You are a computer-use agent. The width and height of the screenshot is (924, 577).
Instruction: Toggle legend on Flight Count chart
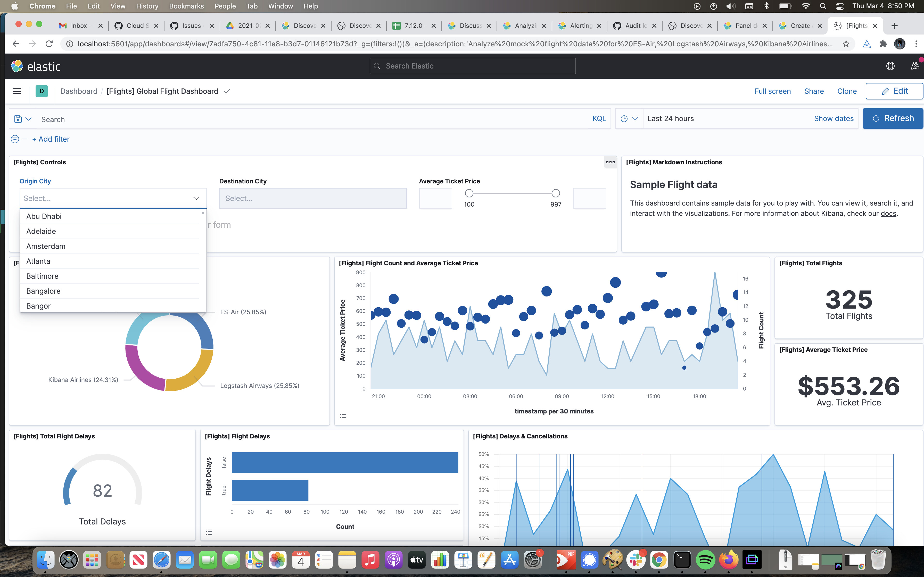coord(343,417)
